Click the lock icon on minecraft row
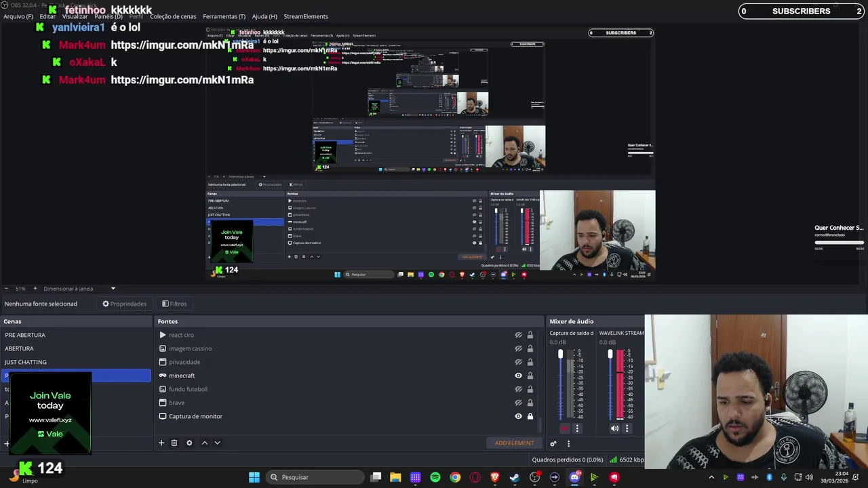 pyautogui.click(x=530, y=375)
